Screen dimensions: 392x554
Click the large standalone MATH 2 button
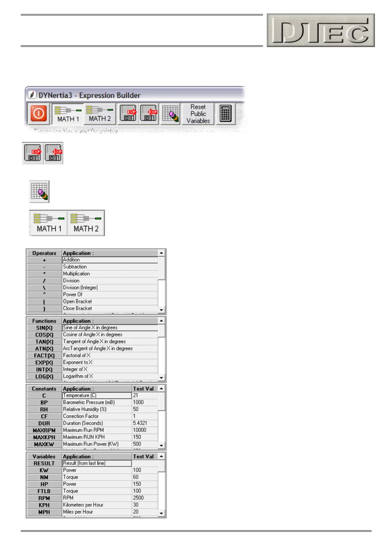86,223
